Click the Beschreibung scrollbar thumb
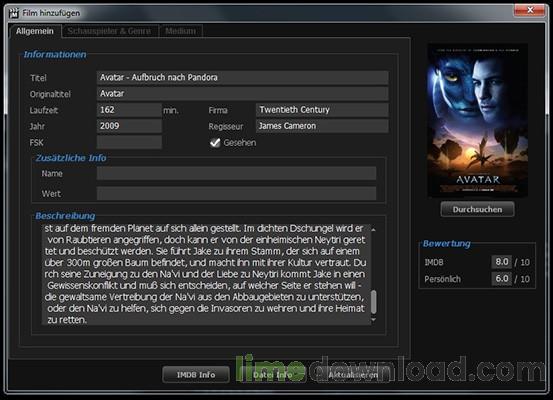The width and height of the screenshot is (553, 400). [373, 302]
